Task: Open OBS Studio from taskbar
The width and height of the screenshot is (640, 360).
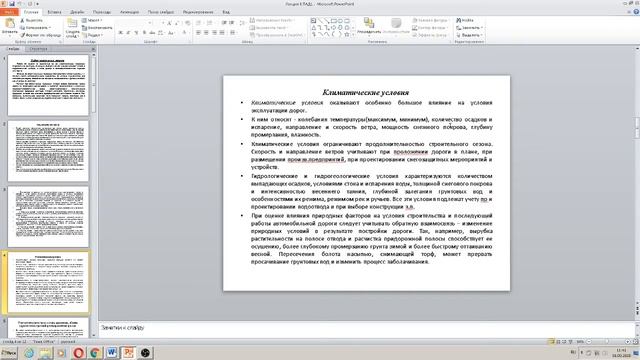Action: tap(145, 353)
